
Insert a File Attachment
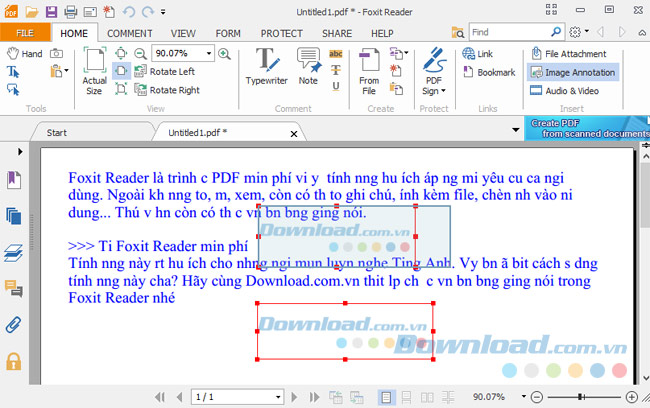pos(569,53)
